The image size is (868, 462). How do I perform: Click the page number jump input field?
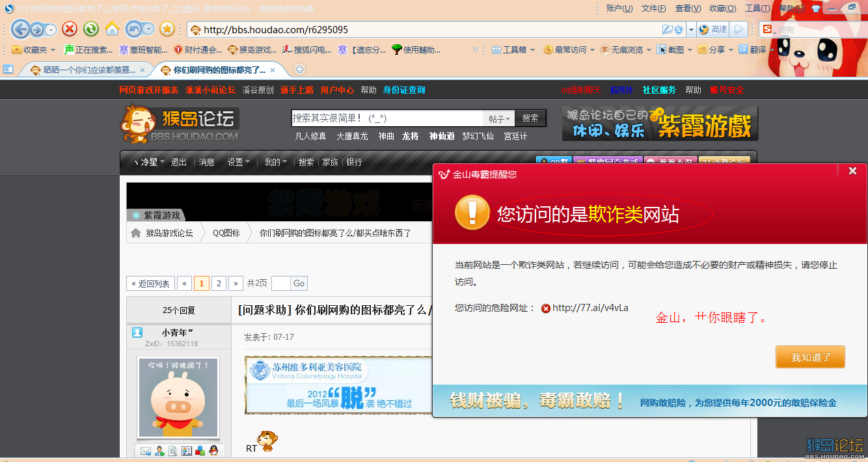[x=281, y=283]
